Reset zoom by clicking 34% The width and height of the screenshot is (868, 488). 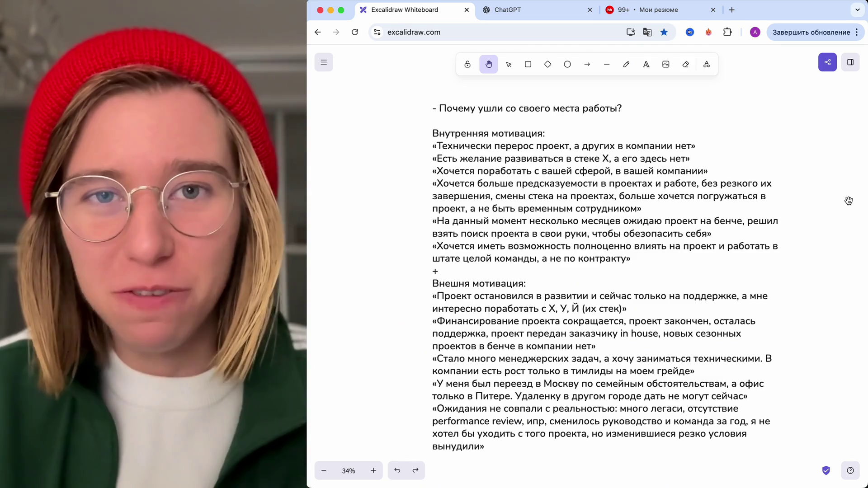tap(348, 470)
